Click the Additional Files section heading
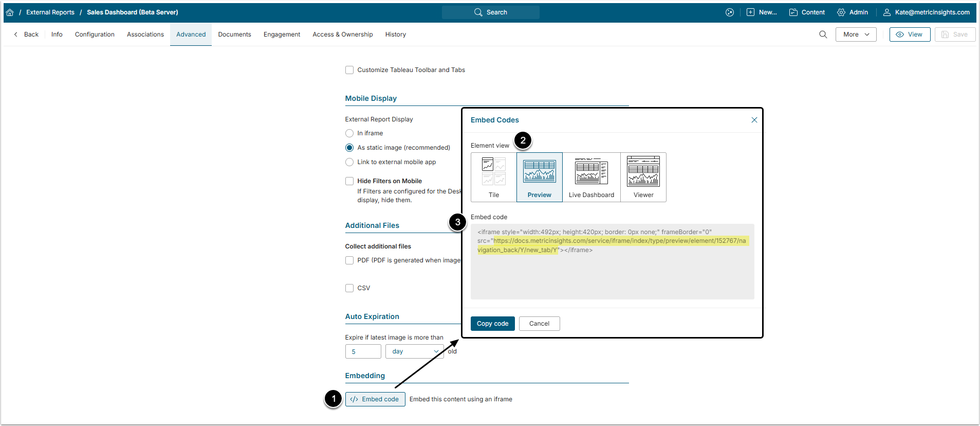The image size is (980, 426). click(x=372, y=225)
